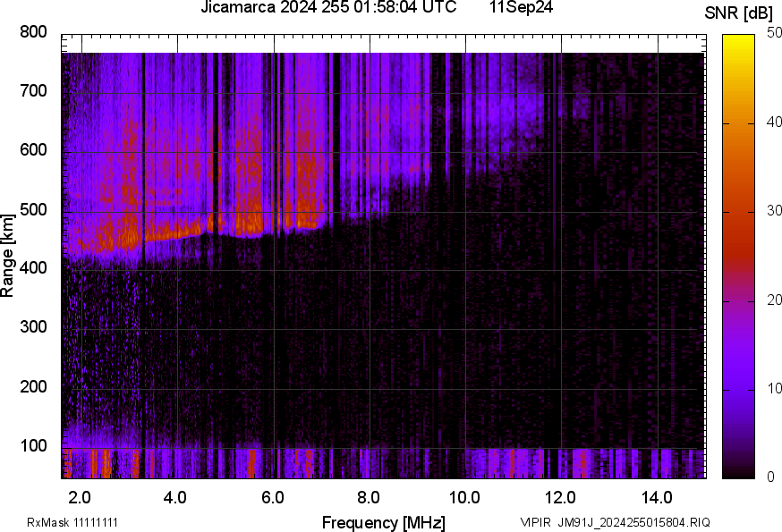Select the 30 tick label on colorbar
782x532 pixels.
[775, 211]
